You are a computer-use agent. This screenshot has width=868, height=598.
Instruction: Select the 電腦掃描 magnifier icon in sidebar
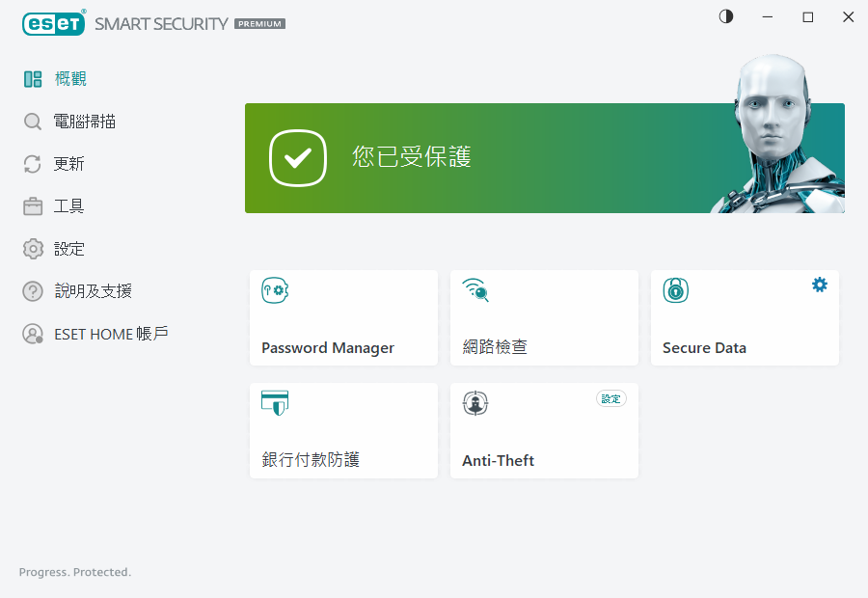click(x=30, y=121)
